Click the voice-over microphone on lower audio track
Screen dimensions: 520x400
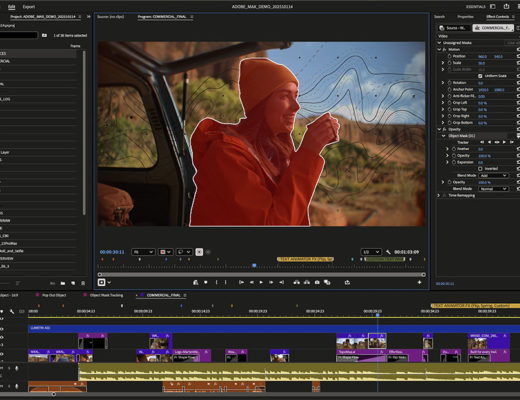click(16, 386)
